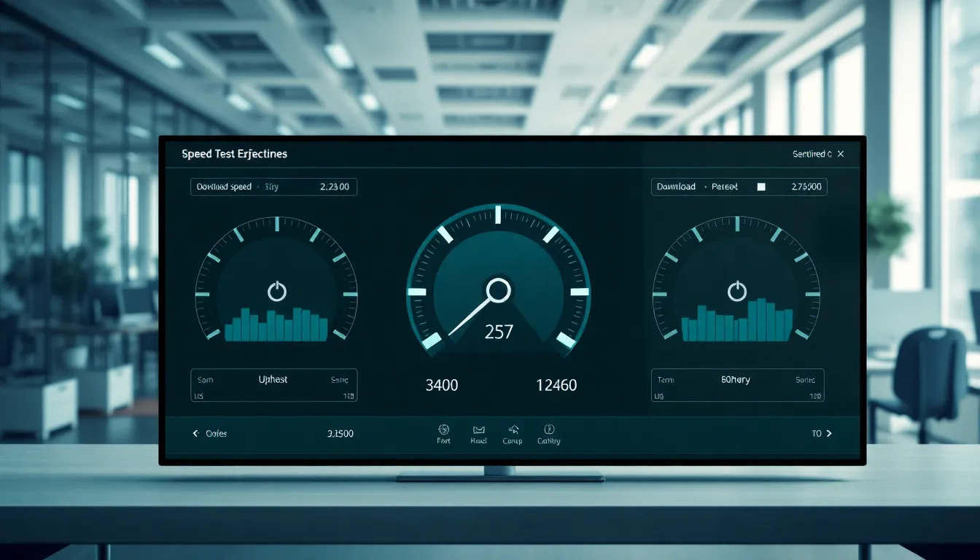The image size is (980, 560).
Task: Click the Speed Test title text
Action: coord(234,154)
